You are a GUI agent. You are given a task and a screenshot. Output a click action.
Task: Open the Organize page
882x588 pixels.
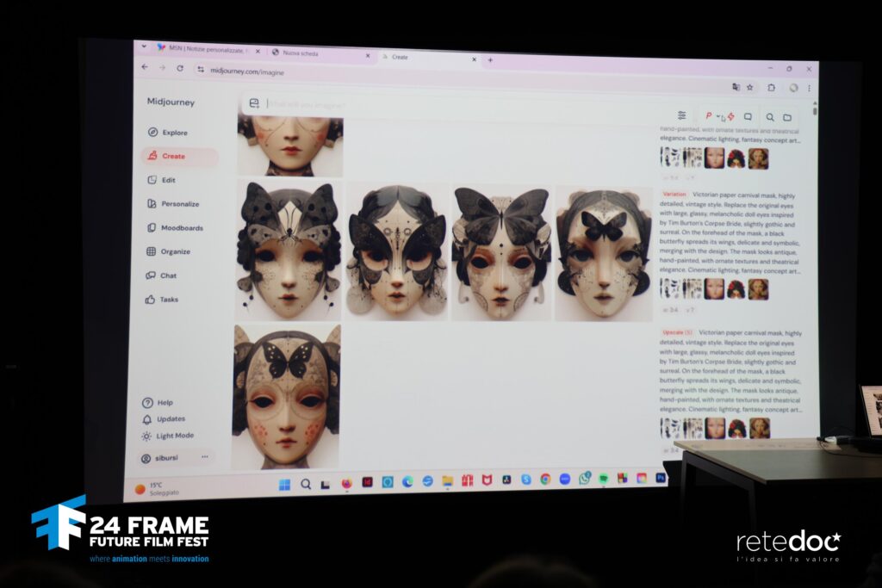coord(175,251)
